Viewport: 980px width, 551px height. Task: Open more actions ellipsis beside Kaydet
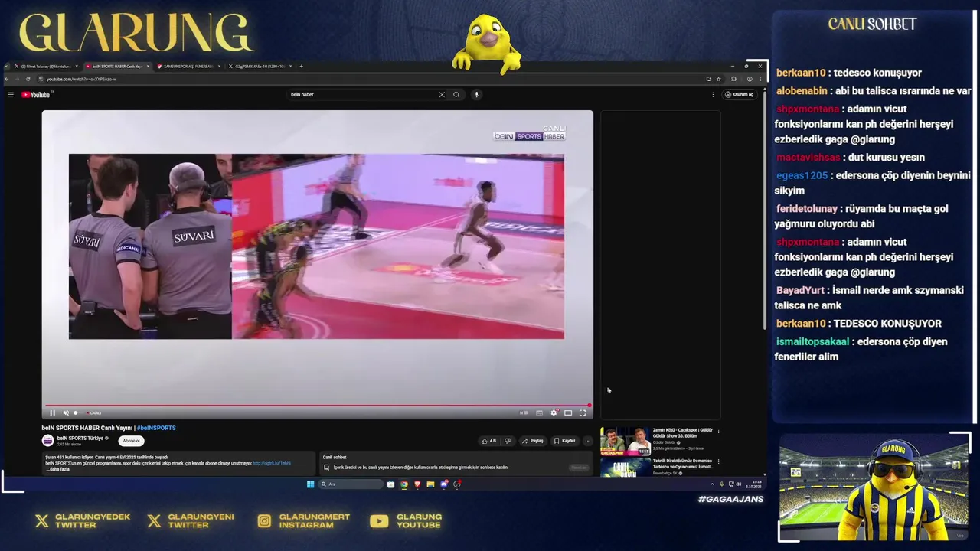point(588,441)
